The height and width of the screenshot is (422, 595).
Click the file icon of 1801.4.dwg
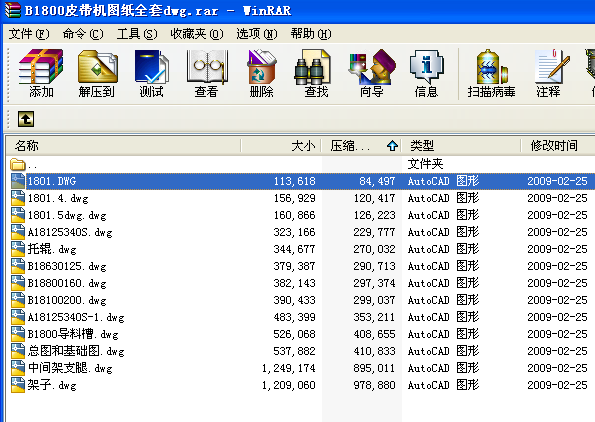click(17, 198)
